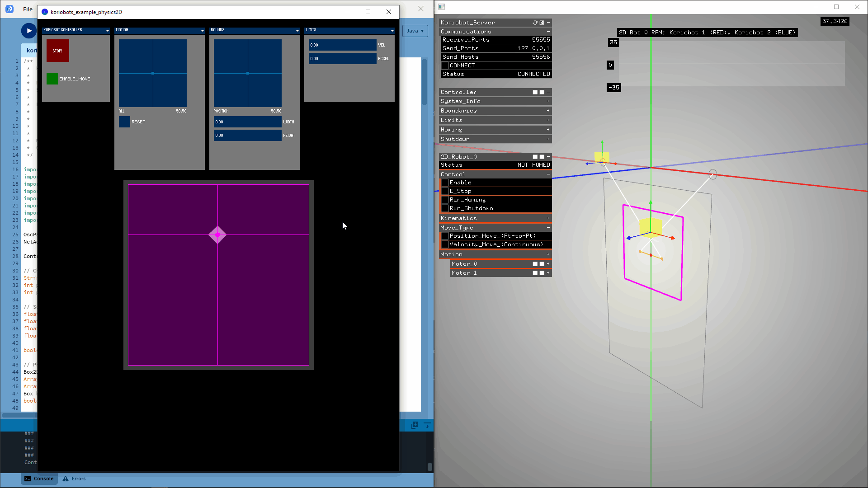868x488 pixels.
Task: Click inside the BOUNDS POSITION 2D slider pad
Action: pos(248,73)
